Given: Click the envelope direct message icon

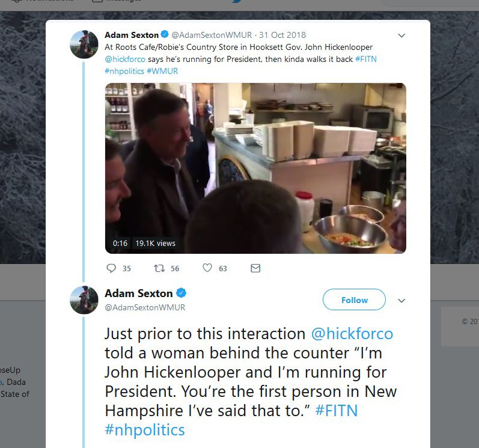Looking at the screenshot, I should click(x=255, y=268).
